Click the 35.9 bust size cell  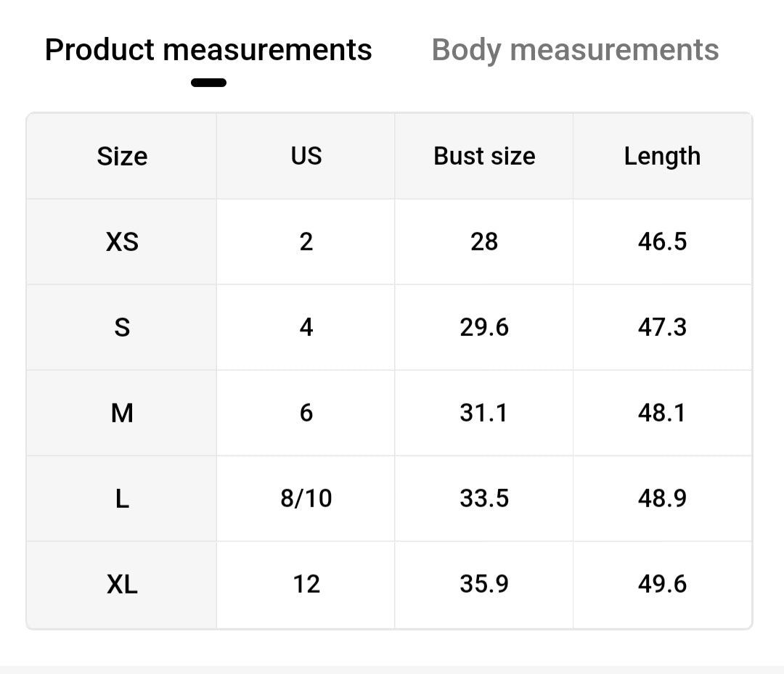[x=484, y=584]
